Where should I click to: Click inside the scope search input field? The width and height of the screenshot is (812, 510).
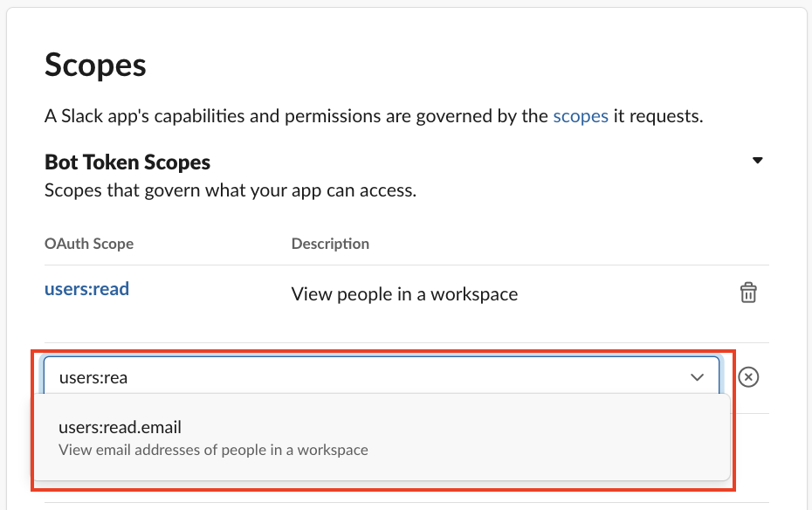tap(262, 376)
